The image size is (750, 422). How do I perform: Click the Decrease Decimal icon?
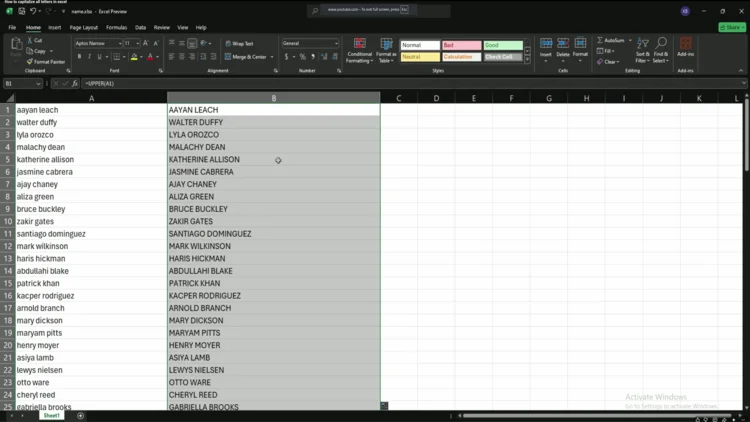(335, 57)
